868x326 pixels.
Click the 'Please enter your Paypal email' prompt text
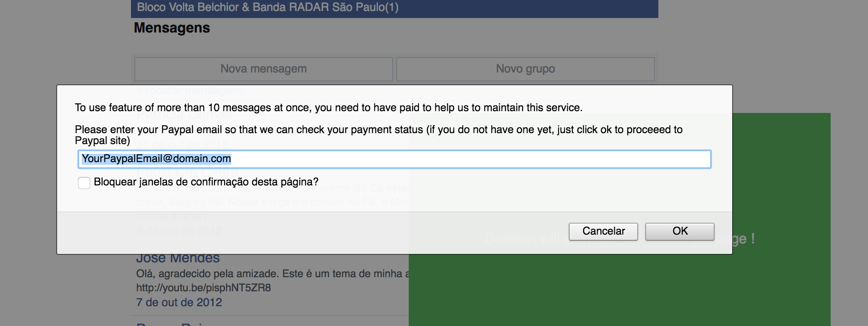378,130
